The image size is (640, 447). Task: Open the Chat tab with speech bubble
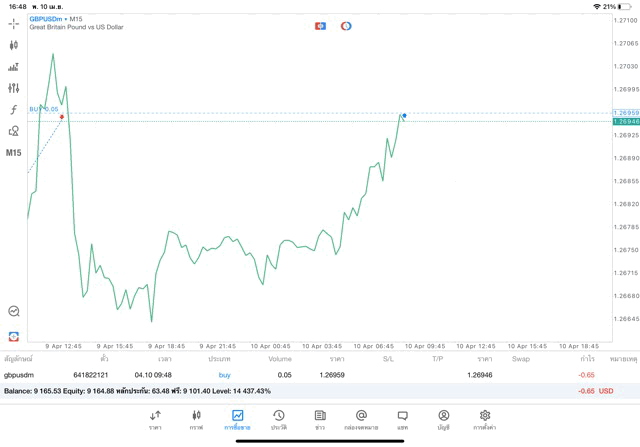tap(402, 419)
